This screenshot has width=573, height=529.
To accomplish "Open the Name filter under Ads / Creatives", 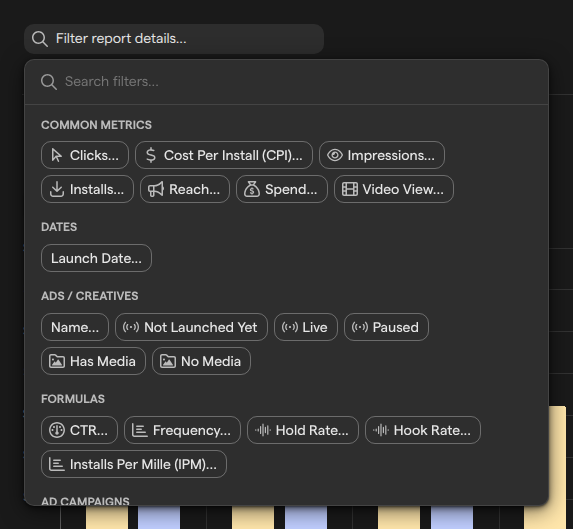I will [x=75, y=327].
